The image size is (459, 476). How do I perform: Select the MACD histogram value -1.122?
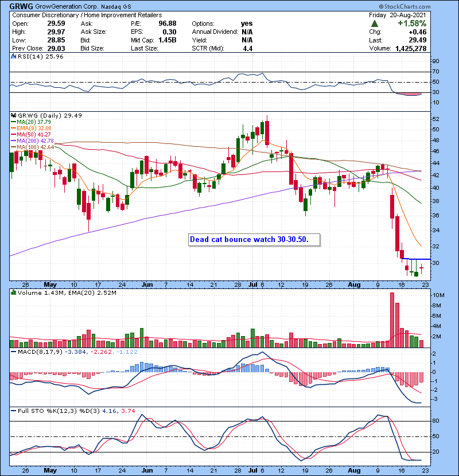127,352
